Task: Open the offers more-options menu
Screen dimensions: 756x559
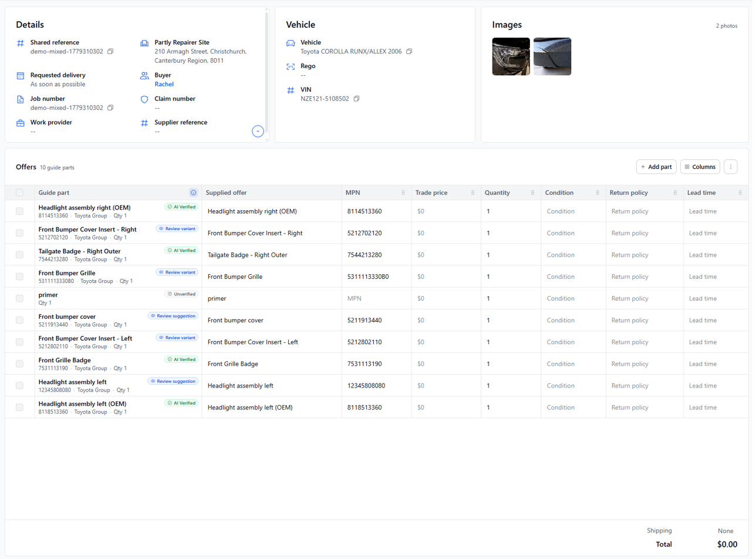Action: click(731, 167)
